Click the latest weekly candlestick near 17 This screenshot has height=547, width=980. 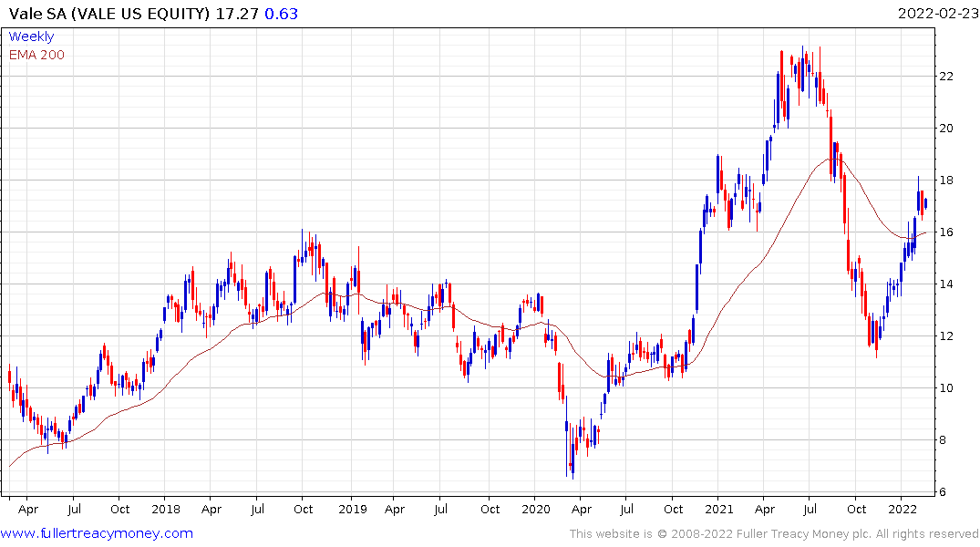[925, 204]
